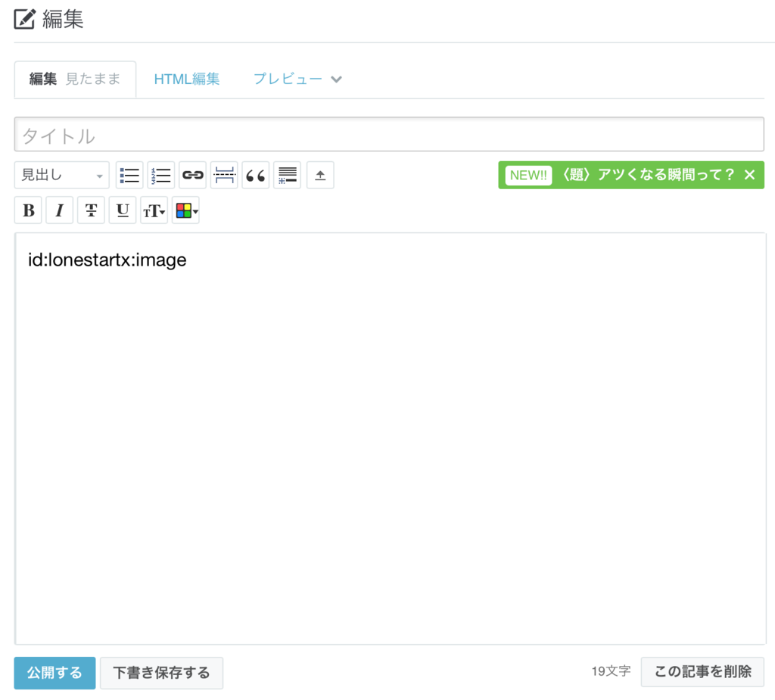Toggle italic formatting

click(59, 210)
